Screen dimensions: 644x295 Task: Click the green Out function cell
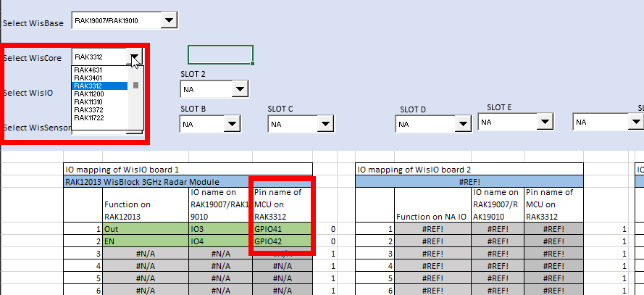(x=145, y=228)
